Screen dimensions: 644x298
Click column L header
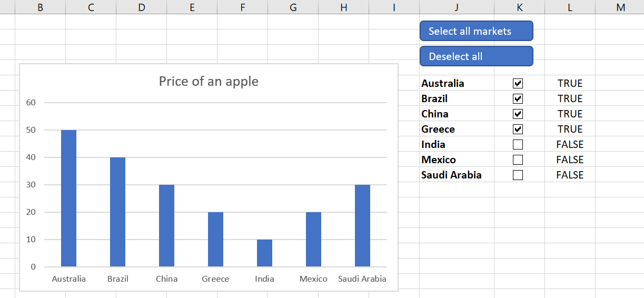pyautogui.click(x=570, y=7)
